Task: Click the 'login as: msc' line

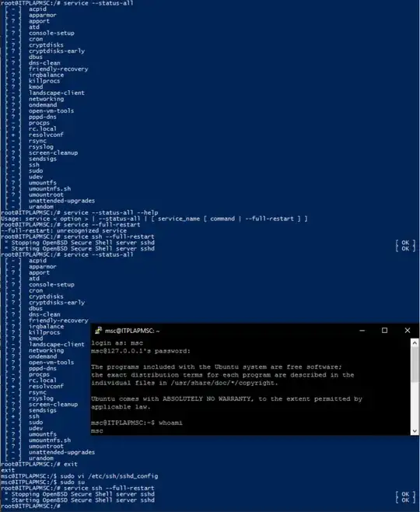Action: point(117,343)
